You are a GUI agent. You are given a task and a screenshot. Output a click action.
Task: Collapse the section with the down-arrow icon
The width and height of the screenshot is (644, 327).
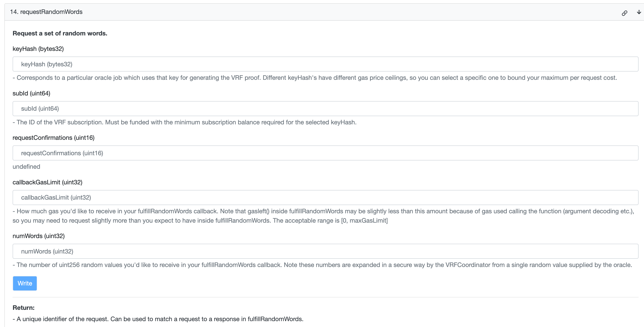(639, 12)
